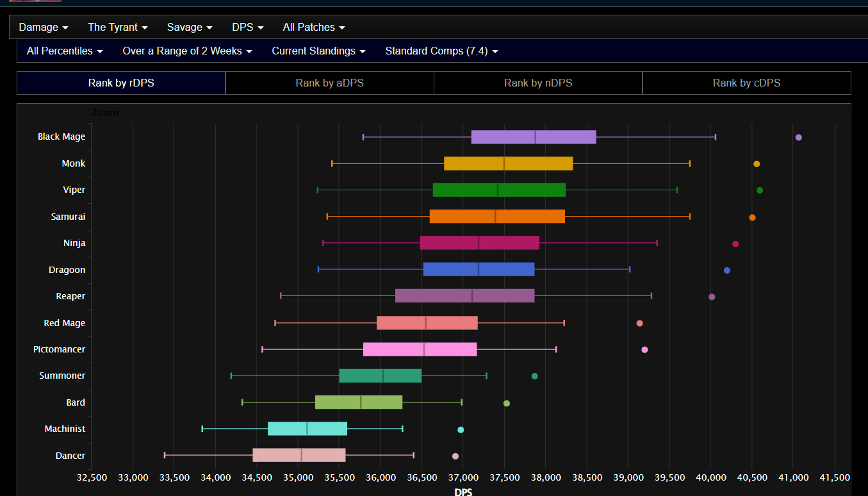Open the Standard Comps (7.4) dropdown

click(441, 51)
